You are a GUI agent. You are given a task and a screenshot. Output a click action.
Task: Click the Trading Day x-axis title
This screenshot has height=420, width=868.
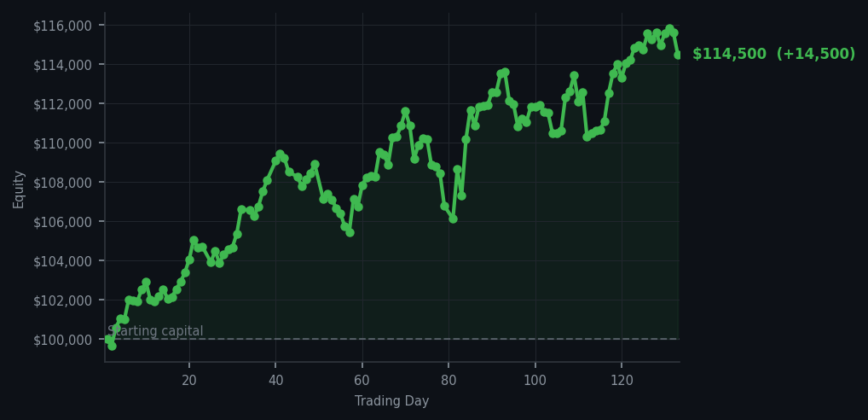point(391,400)
